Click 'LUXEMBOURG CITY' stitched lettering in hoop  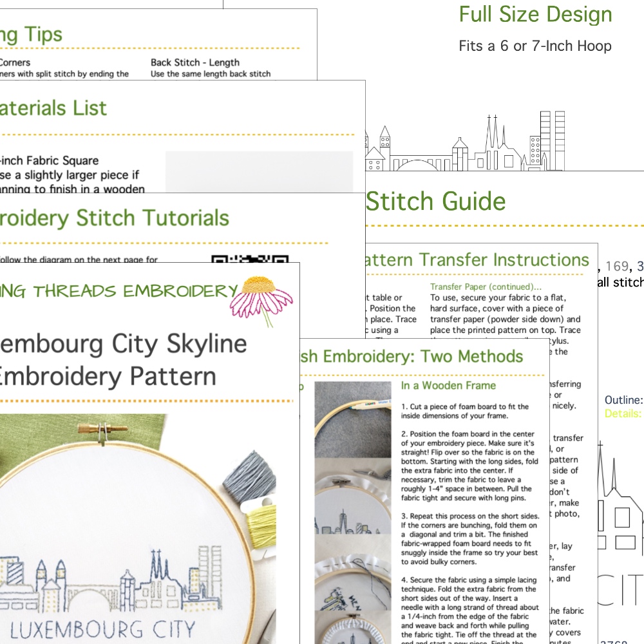click(x=102, y=630)
